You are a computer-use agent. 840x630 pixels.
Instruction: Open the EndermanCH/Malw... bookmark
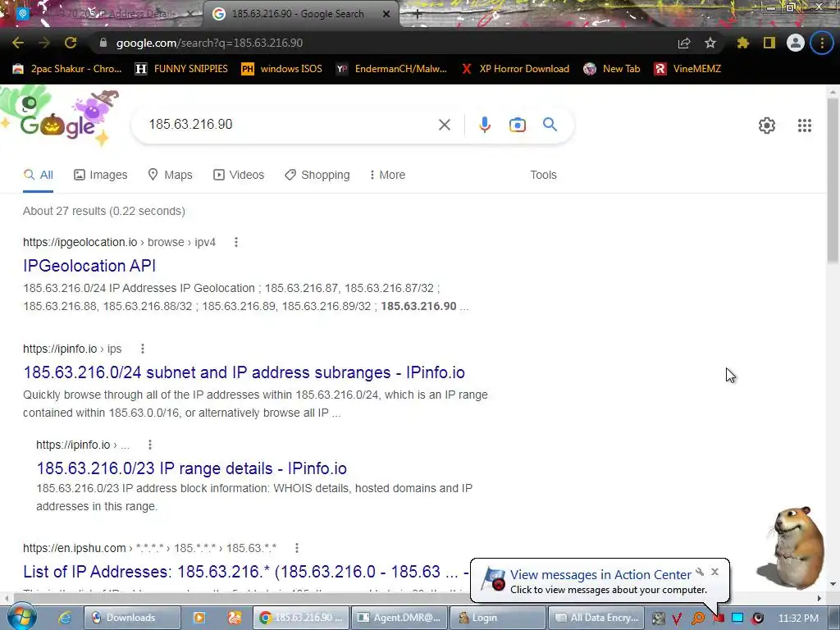point(391,69)
